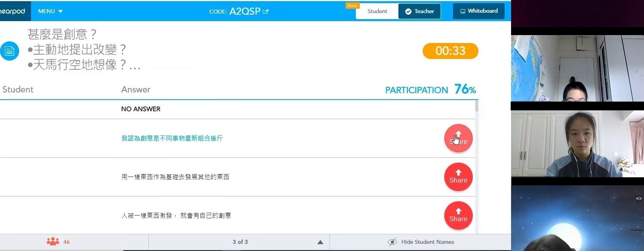This screenshot has width=644, height=251.
Task: Click answer text 我認為創意是不同事物重新組合後斤
Action: [x=172, y=138]
